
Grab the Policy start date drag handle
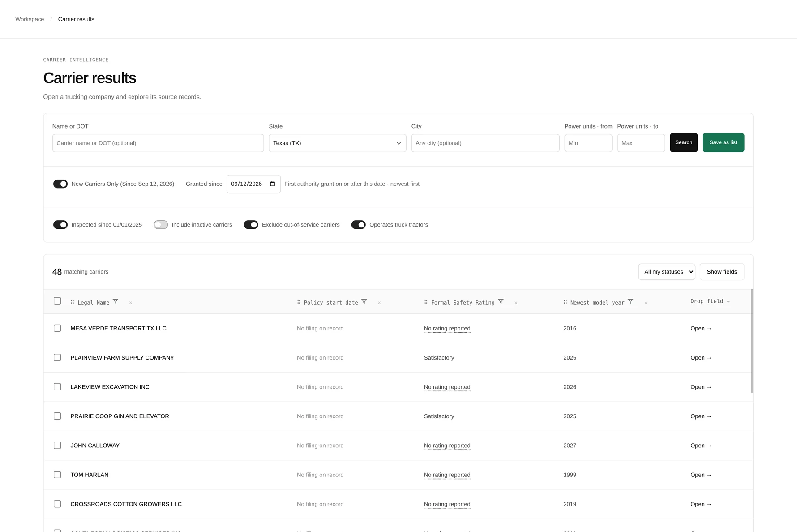tap(299, 303)
